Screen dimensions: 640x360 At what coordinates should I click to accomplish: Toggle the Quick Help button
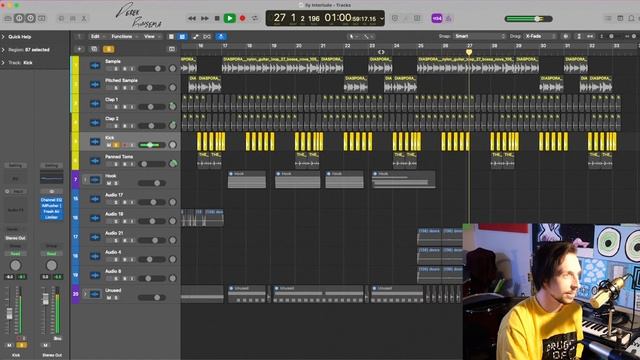(x=31, y=18)
